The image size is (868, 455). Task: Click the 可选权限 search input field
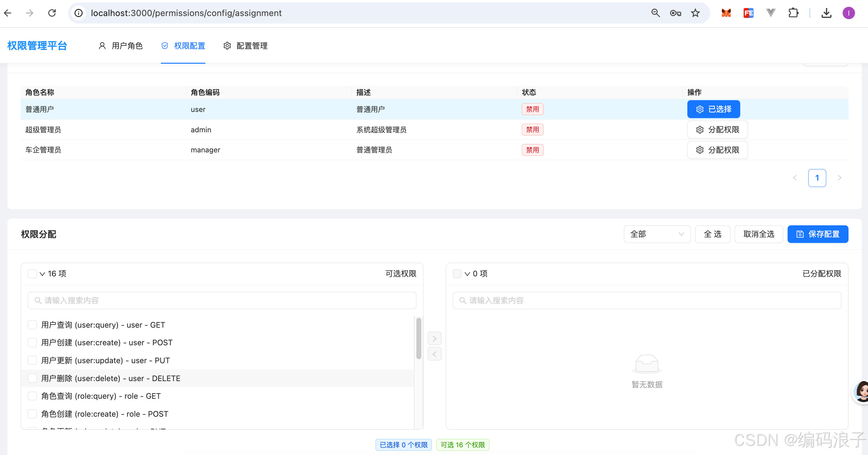coord(222,300)
